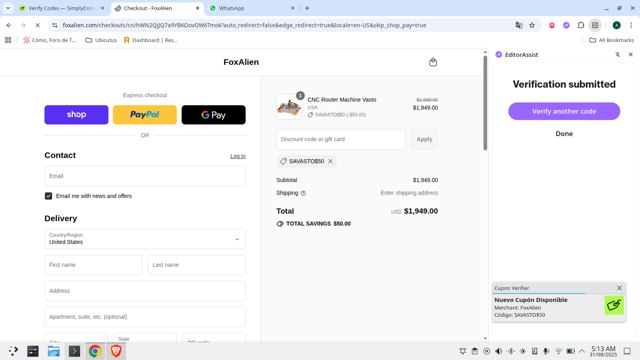The height and width of the screenshot is (360, 640).
Task: Click the red shield extension icon
Action: pyautogui.click(x=552, y=25)
